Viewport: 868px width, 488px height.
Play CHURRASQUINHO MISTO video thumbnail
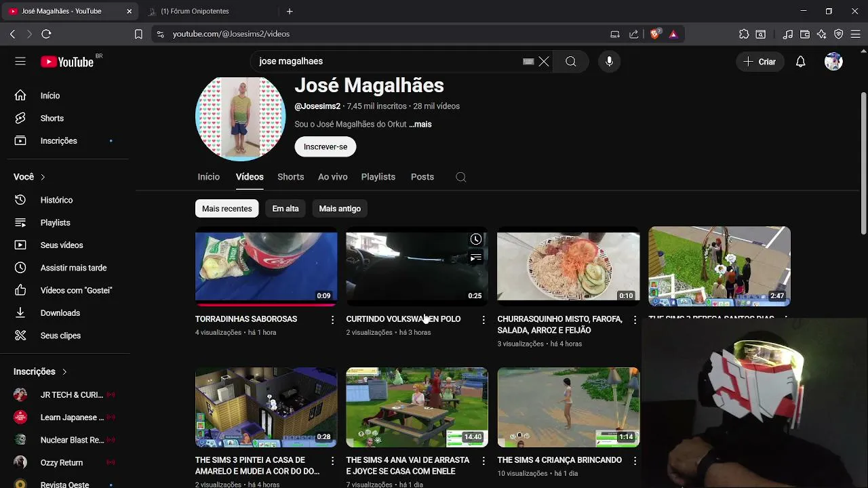pos(568,266)
